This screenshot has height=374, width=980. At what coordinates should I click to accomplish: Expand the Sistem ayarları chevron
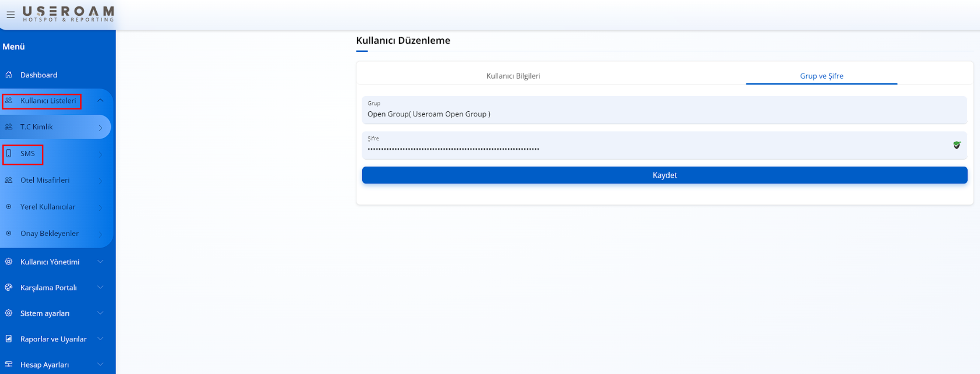pyautogui.click(x=100, y=313)
